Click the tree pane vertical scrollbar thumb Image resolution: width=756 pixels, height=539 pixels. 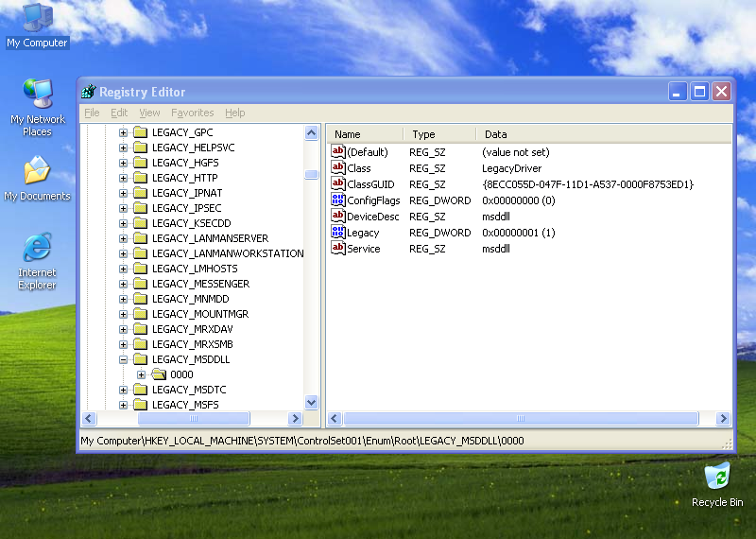(312, 174)
